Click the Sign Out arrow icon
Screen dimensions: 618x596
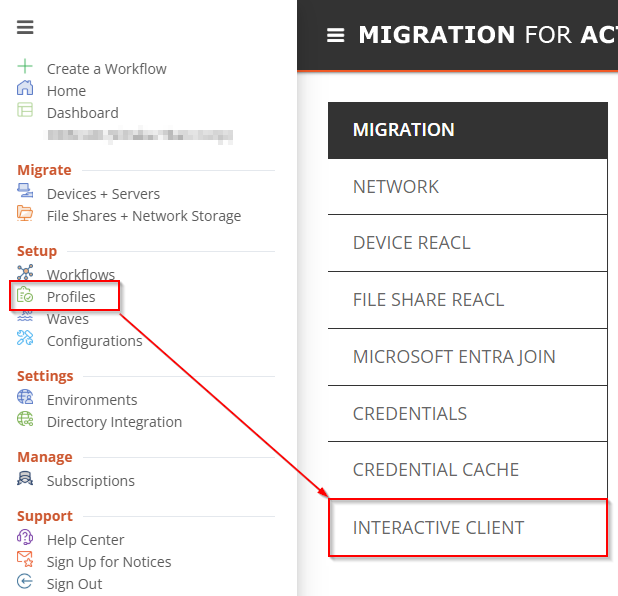point(25,582)
